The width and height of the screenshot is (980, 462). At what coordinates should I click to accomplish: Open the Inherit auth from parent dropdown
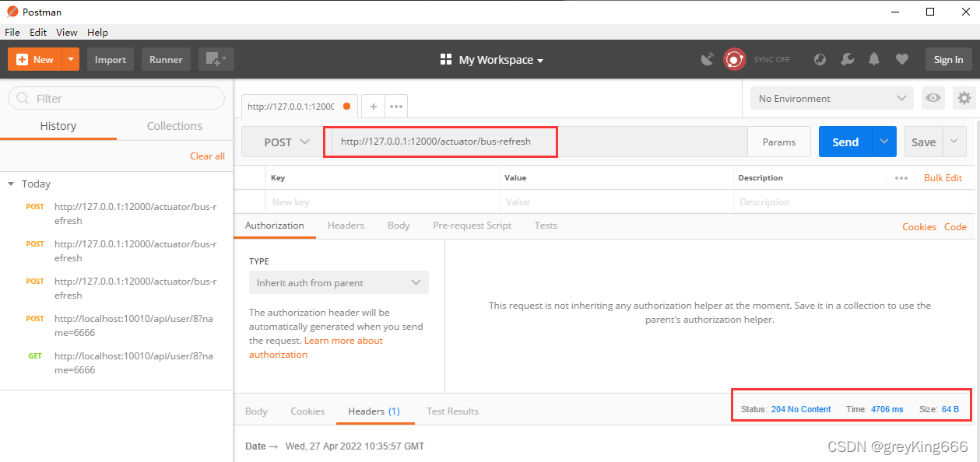pos(339,282)
